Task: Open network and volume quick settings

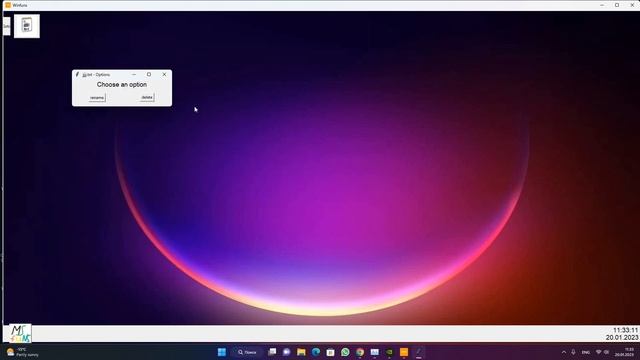Action: (602, 352)
